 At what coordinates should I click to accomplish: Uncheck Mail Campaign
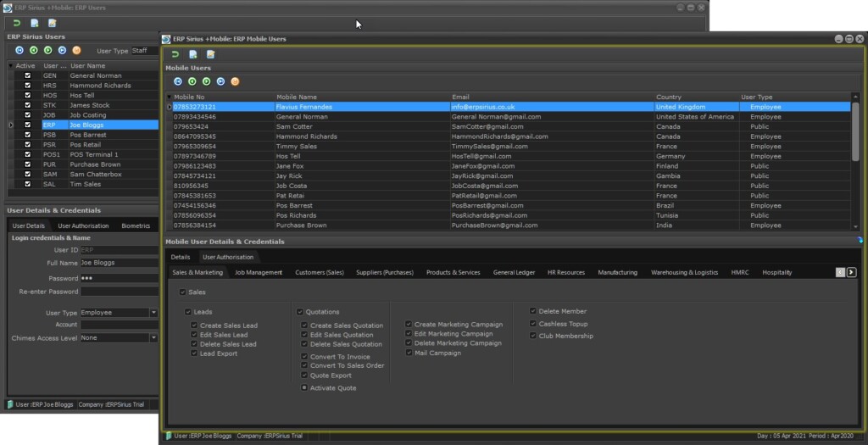(x=409, y=353)
